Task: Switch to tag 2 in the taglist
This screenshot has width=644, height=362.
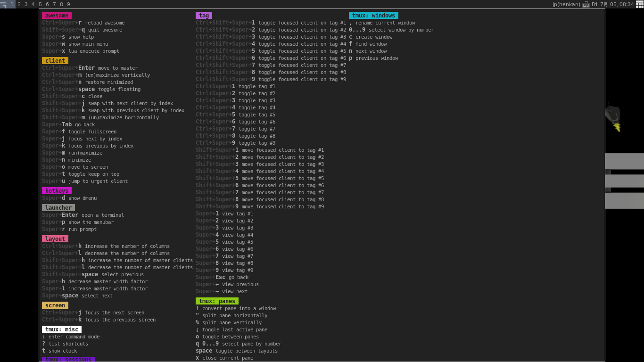Action: coord(19,4)
